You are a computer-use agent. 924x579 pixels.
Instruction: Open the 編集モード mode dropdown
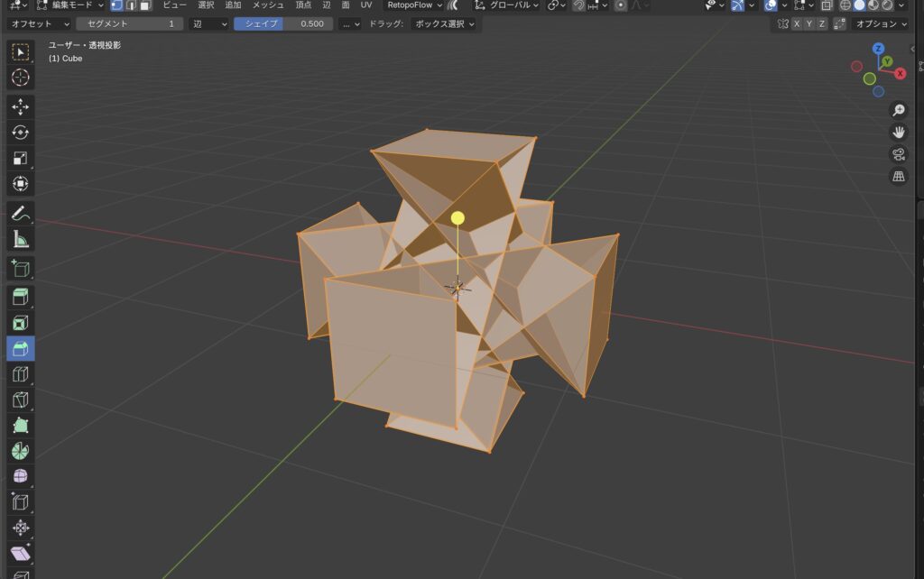point(70,5)
